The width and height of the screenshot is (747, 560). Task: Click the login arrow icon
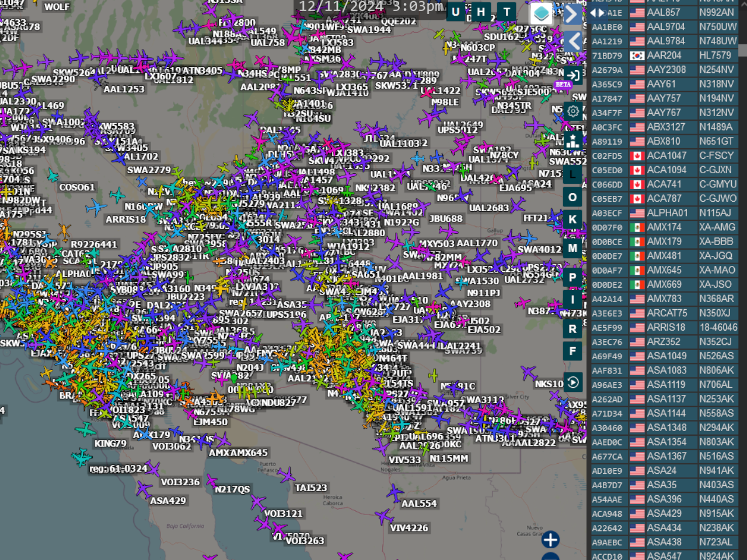tap(573, 75)
